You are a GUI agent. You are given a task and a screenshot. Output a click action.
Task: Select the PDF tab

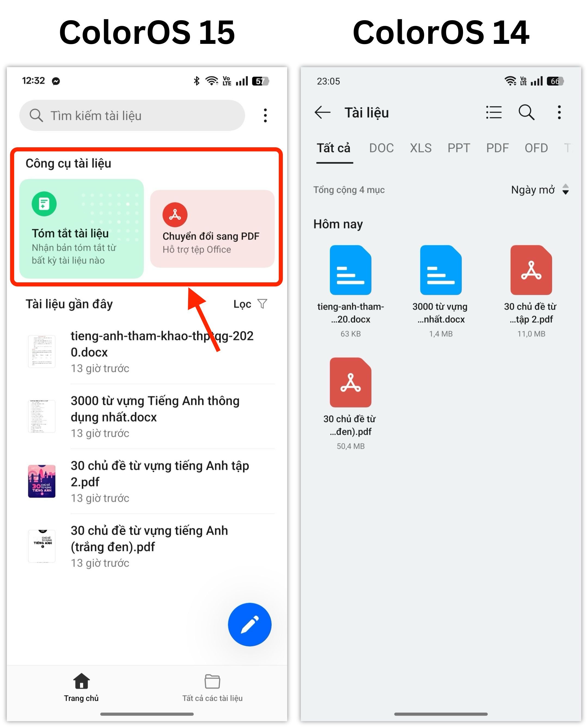pyautogui.click(x=498, y=148)
